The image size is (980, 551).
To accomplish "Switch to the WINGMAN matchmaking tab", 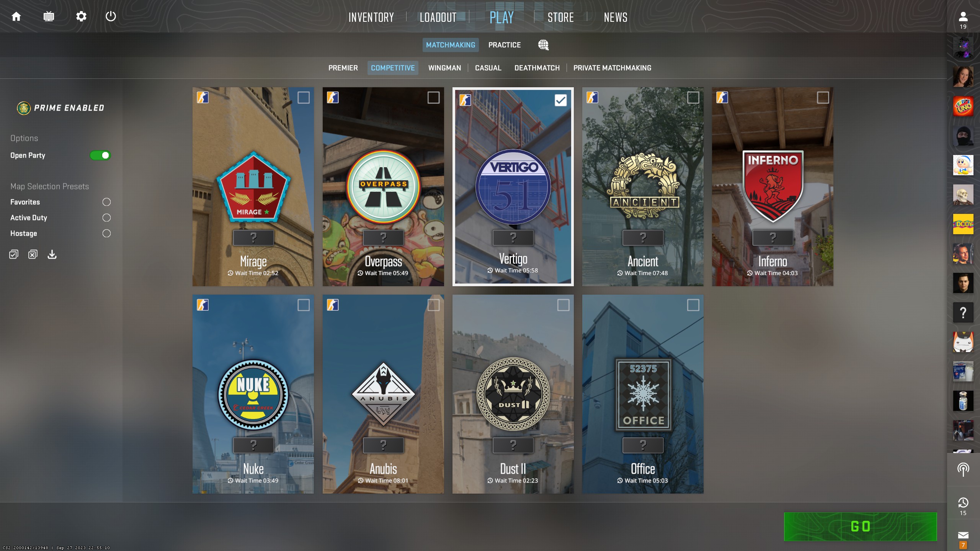I will click(444, 67).
